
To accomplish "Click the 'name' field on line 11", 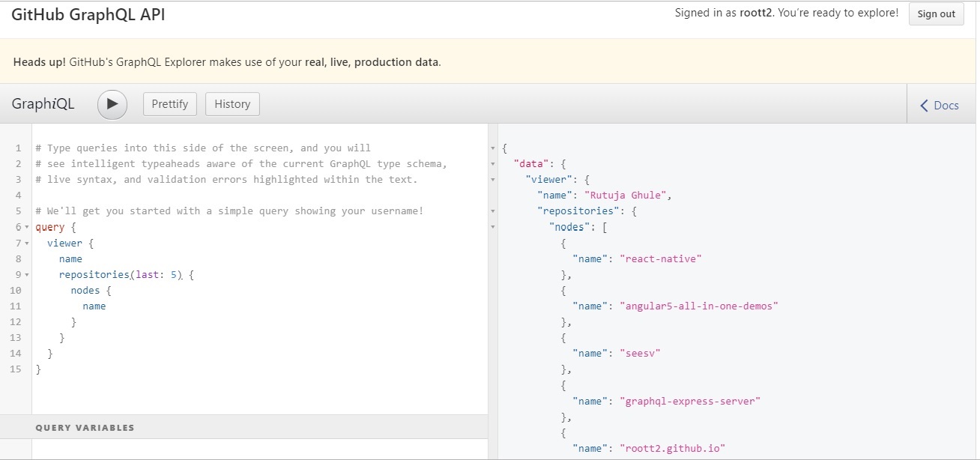I will coord(94,306).
